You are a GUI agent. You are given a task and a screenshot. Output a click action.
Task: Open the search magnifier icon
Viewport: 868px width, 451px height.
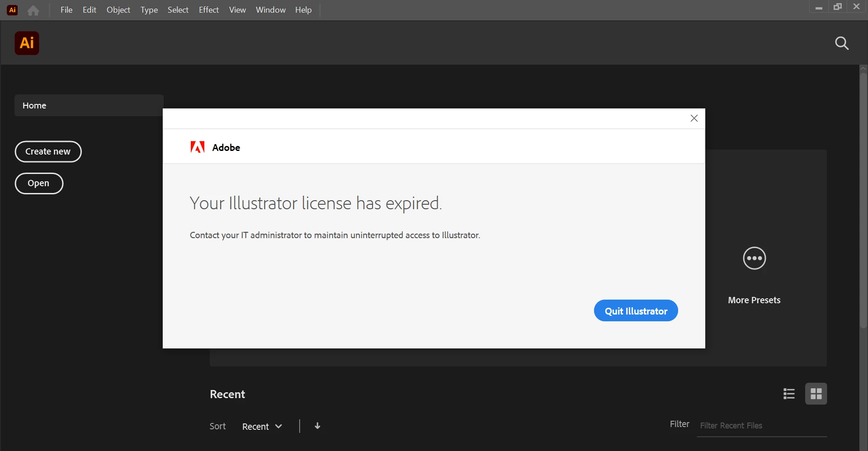tap(842, 43)
